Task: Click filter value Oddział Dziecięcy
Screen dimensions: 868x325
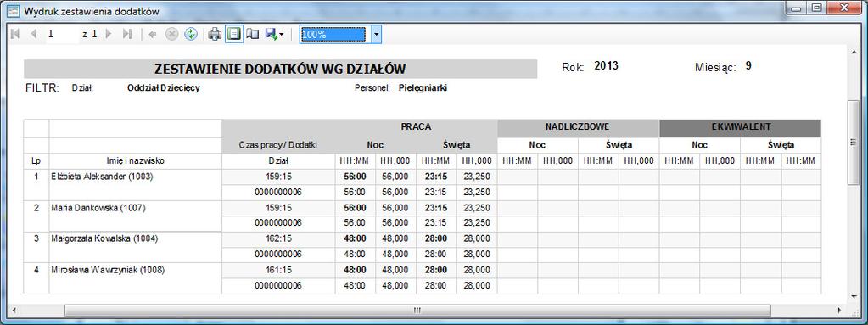Action: pos(163,87)
